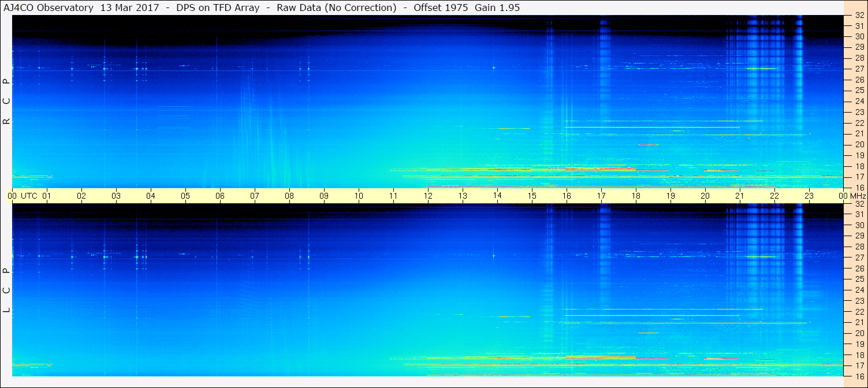This screenshot has width=868, height=388.
Task: Select the 06 hour mark on the time axis
Action: [x=220, y=196]
